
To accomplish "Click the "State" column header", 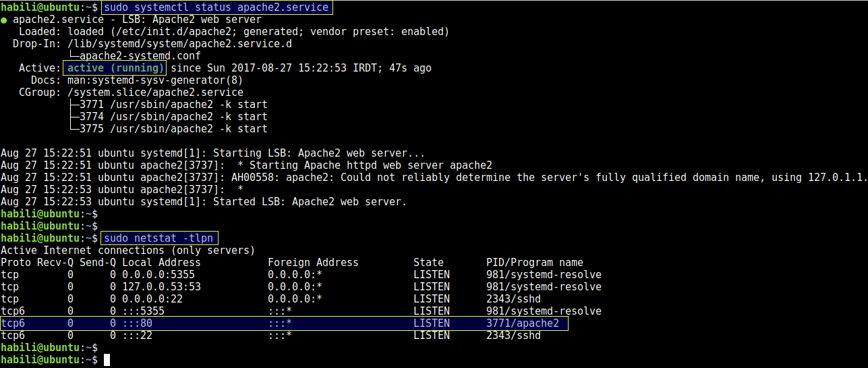I will (428, 263).
